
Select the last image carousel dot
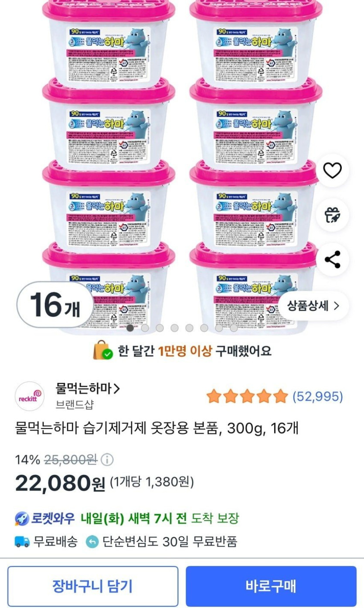coord(234,328)
